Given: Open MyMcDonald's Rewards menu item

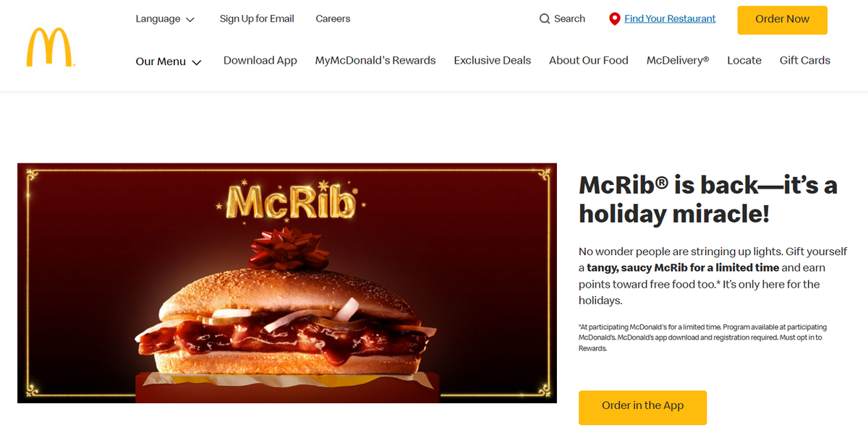Looking at the screenshot, I should click(375, 61).
